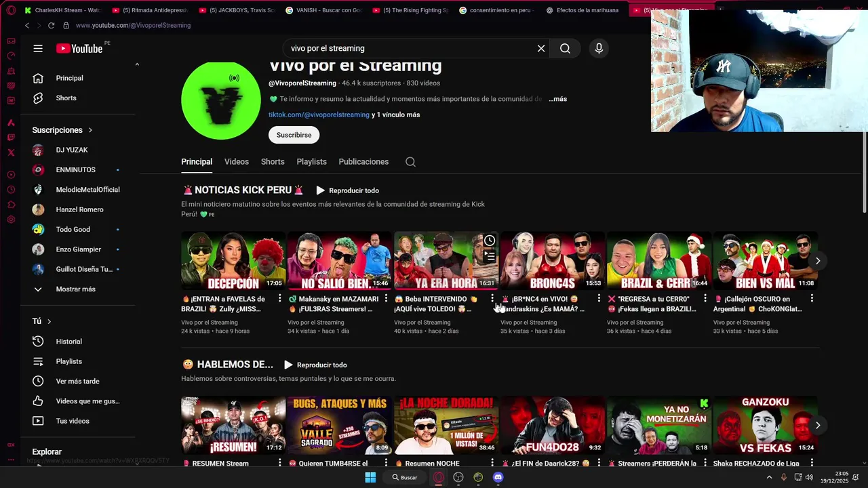Open Twitch in the Opera GX sidebar
The image size is (868, 488).
[x=11, y=138]
